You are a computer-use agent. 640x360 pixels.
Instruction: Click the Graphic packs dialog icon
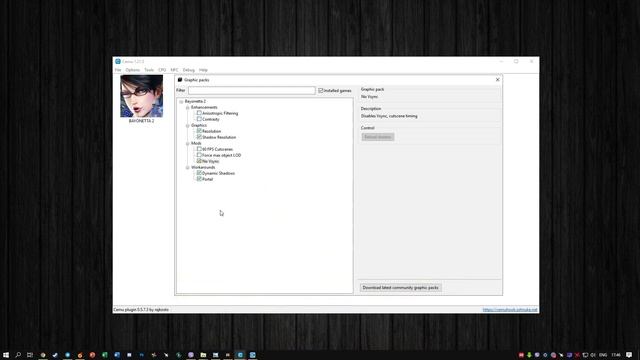click(x=180, y=80)
